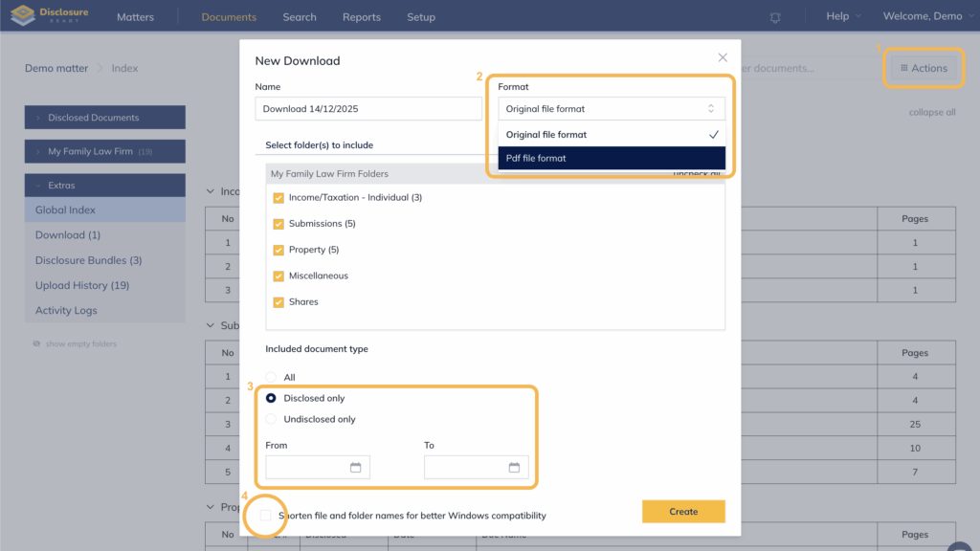
Task: Click the eye icon for show empty folders
Action: point(36,344)
